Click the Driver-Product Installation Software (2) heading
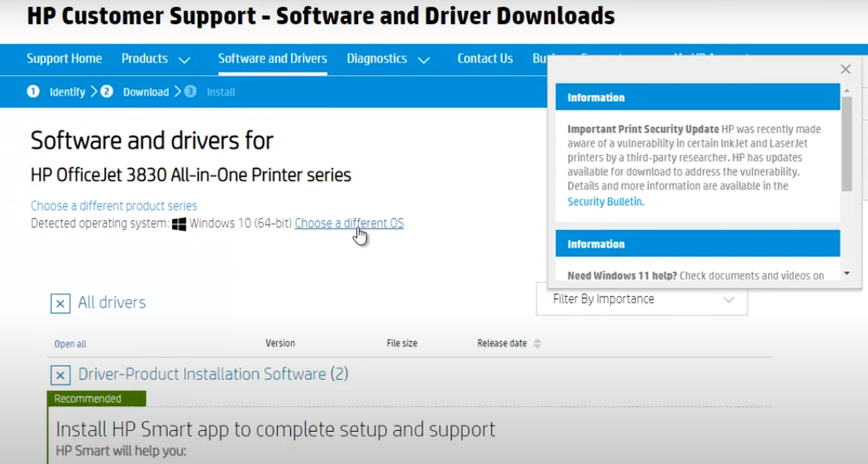The height and width of the screenshot is (464, 868). [x=213, y=375]
